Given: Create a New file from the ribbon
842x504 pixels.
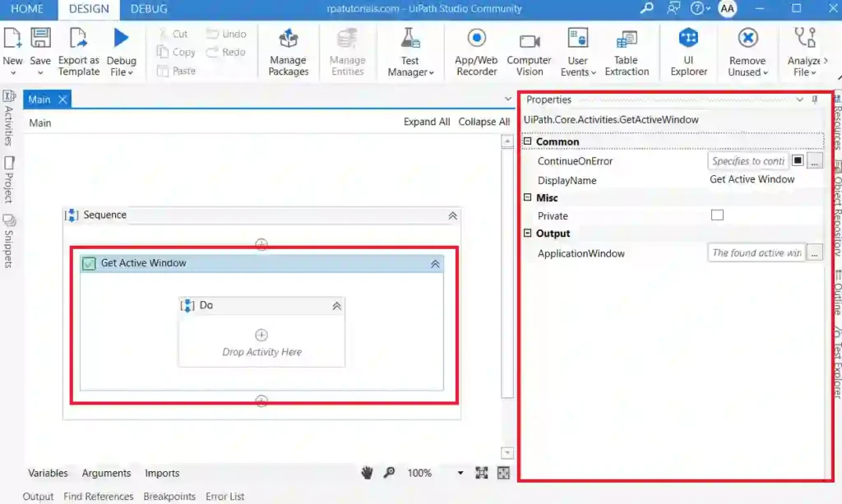Looking at the screenshot, I should (x=12, y=52).
